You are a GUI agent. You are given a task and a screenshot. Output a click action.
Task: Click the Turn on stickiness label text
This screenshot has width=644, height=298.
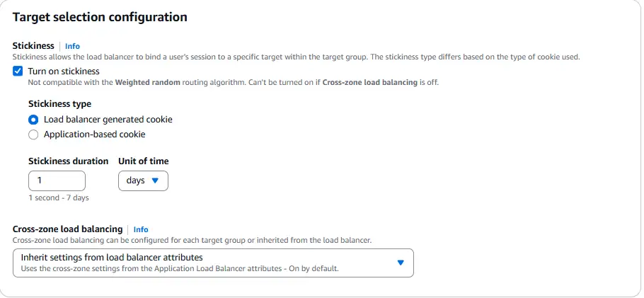click(64, 71)
